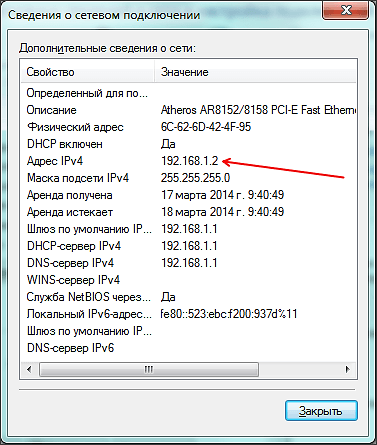The width and height of the screenshot is (377, 445).
Task: Select the Аренда получена row
Action: 189,195
